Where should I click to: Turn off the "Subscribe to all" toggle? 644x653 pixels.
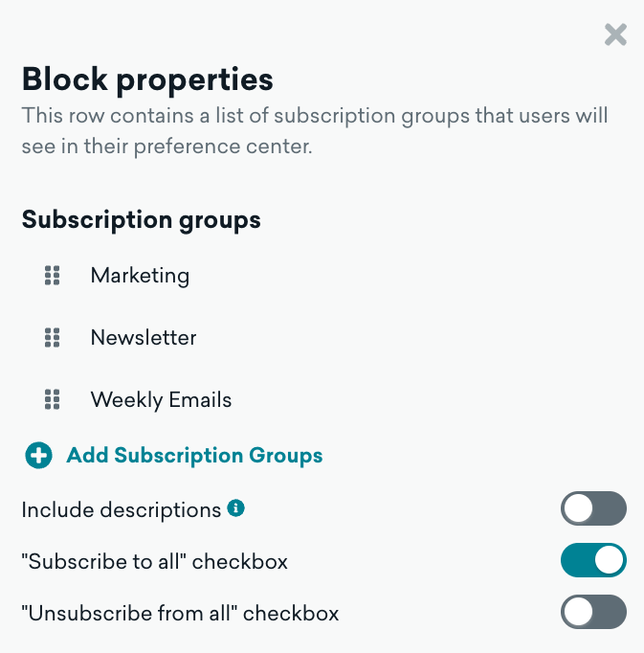pyautogui.click(x=593, y=561)
